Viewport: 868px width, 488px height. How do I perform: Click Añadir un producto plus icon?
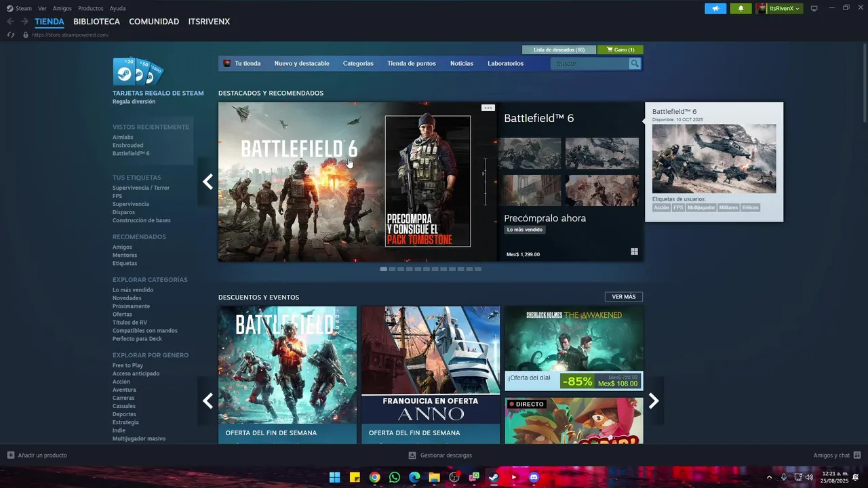[x=10, y=455]
